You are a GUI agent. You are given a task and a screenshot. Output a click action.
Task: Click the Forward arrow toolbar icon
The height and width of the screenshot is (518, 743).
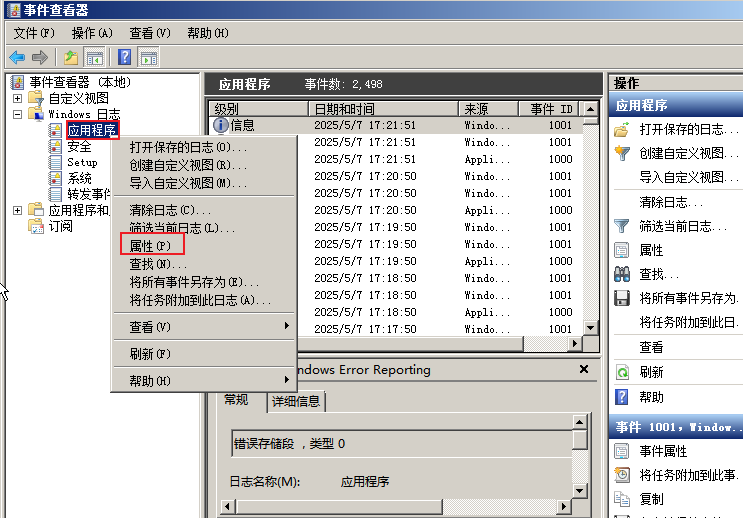click(40, 58)
